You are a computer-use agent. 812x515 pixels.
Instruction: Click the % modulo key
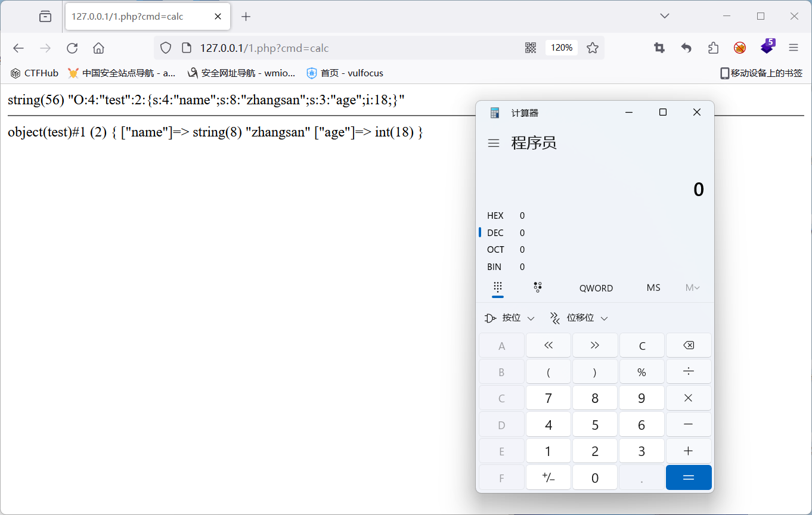pyautogui.click(x=642, y=372)
